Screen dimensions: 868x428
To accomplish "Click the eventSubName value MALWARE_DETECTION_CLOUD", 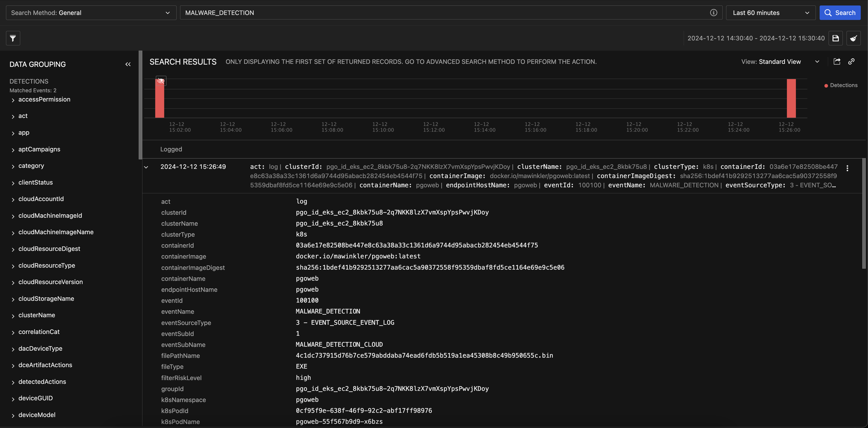I will coord(339,344).
